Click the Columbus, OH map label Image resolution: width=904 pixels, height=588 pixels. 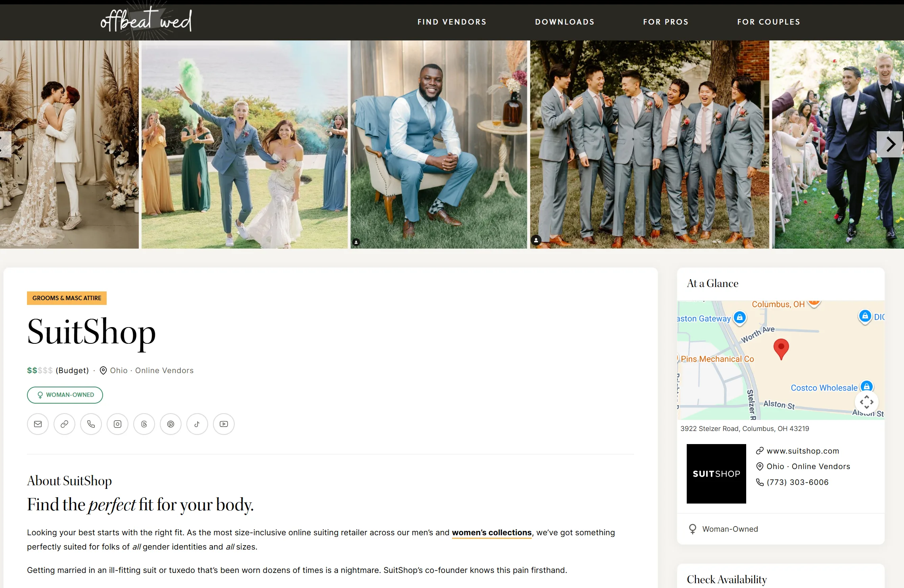pos(778,304)
